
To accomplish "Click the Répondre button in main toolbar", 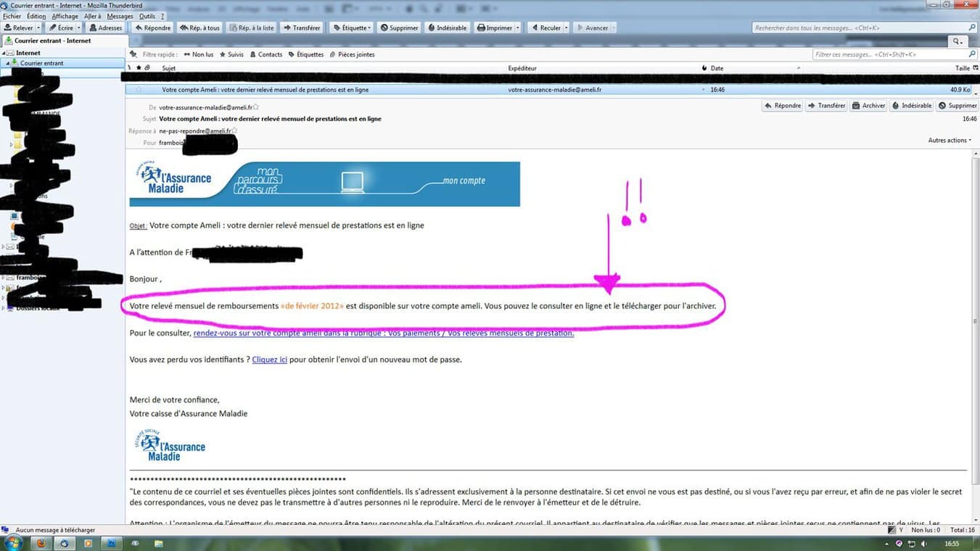I will click(153, 28).
